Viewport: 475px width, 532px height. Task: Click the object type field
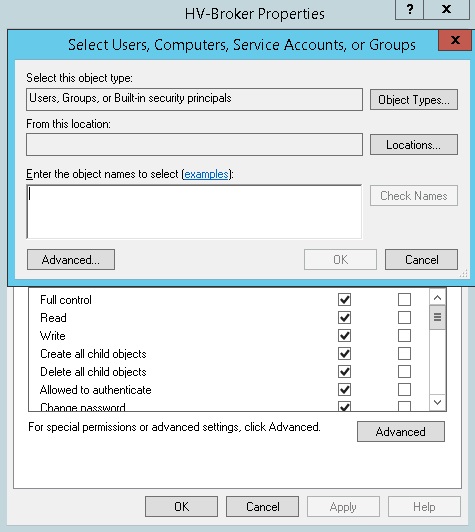(194, 99)
